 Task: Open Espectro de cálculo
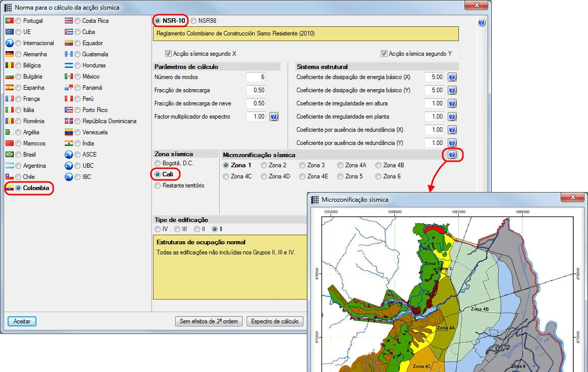point(275,321)
